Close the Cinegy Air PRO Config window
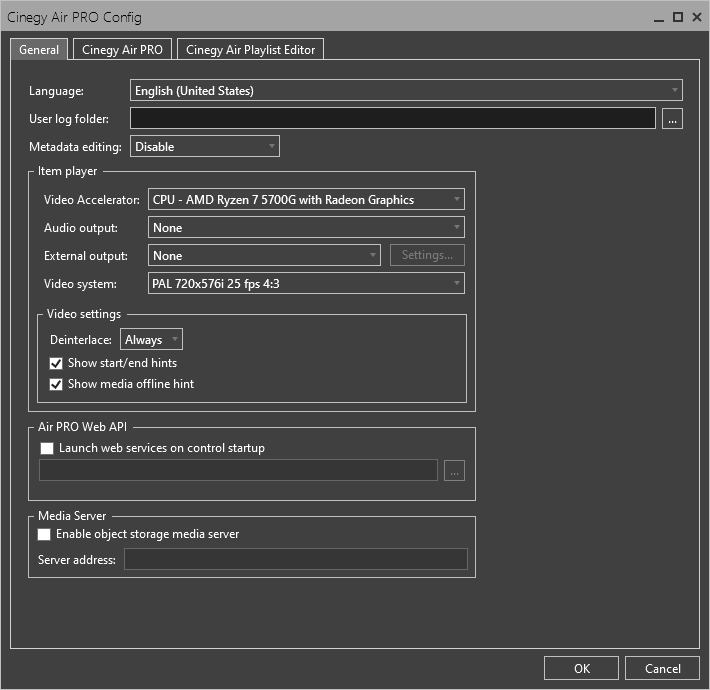 tap(697, 18)
